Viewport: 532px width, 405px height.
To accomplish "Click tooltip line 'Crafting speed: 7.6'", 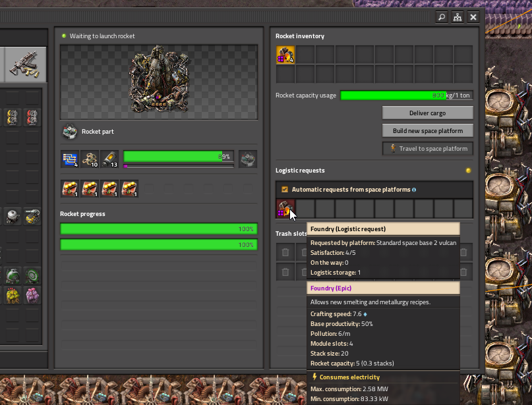I will (x=336, y=314).
